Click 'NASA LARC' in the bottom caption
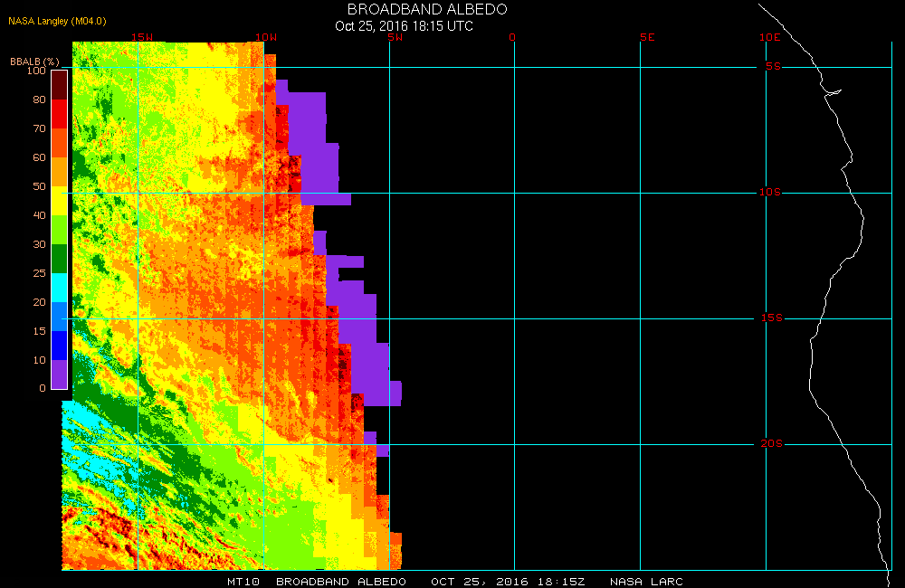The width and height of the screenshot is (905, 588). point(646,582)
